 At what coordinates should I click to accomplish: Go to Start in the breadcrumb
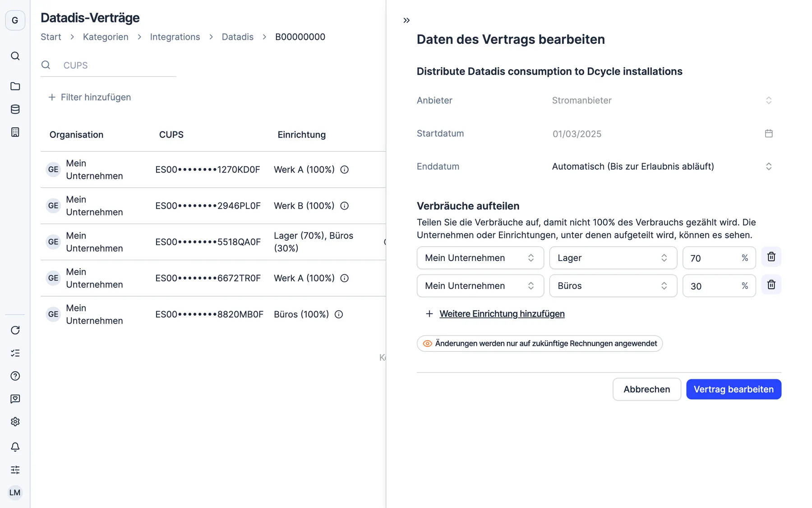[51, 37]
